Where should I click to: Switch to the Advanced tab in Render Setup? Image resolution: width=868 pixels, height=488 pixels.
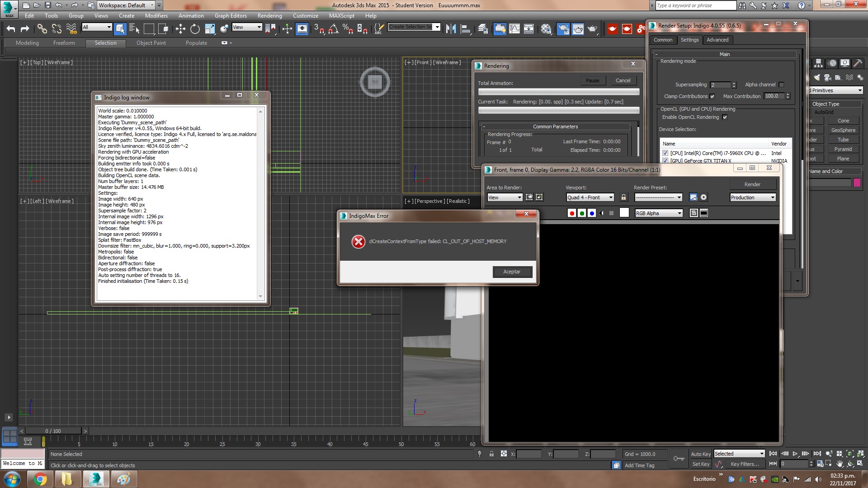tap(717, 40)
